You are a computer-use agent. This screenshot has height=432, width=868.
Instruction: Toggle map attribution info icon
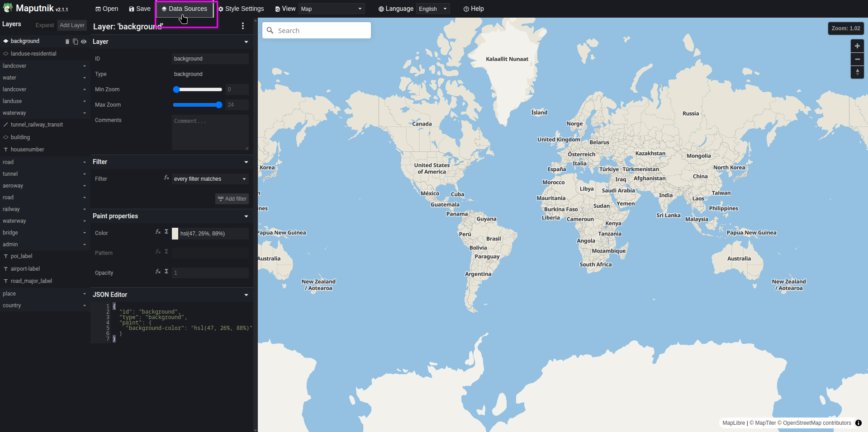coord(858,423)
